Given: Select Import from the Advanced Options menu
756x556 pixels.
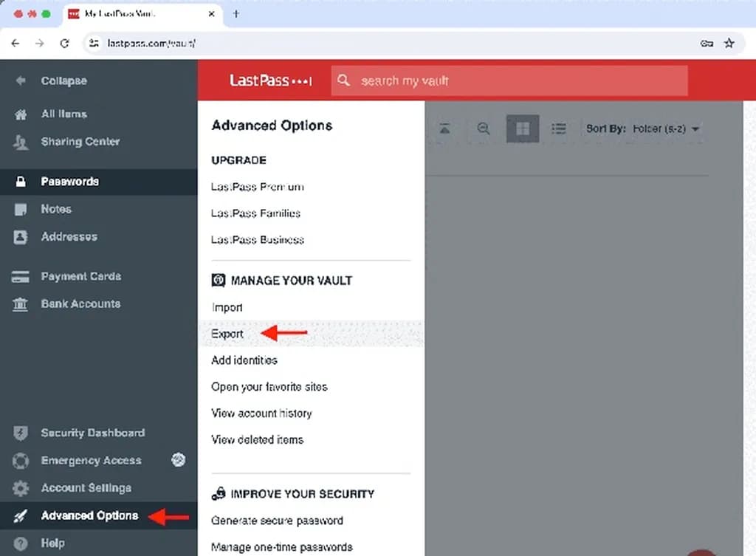Looking at the screenshot, I should tap(226, 307).
